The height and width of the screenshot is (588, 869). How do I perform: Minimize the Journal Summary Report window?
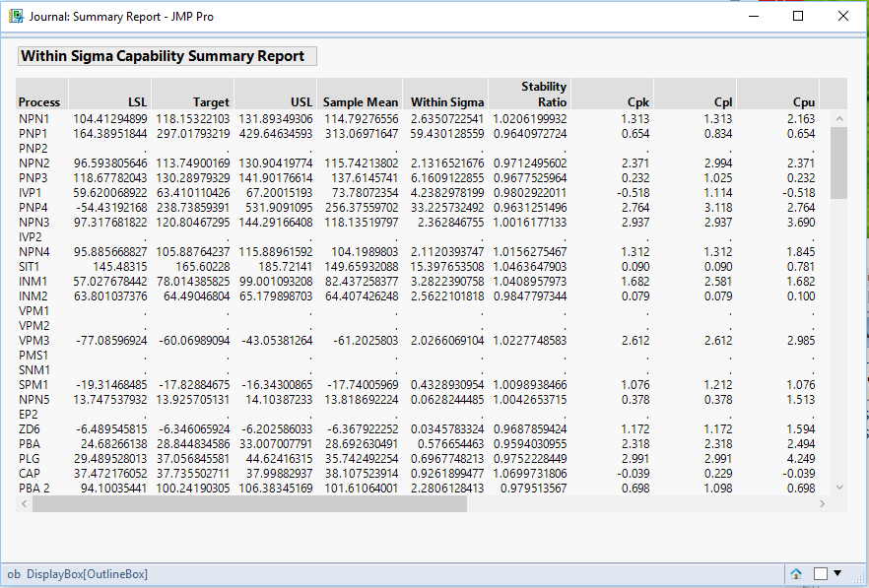point(753,16)
